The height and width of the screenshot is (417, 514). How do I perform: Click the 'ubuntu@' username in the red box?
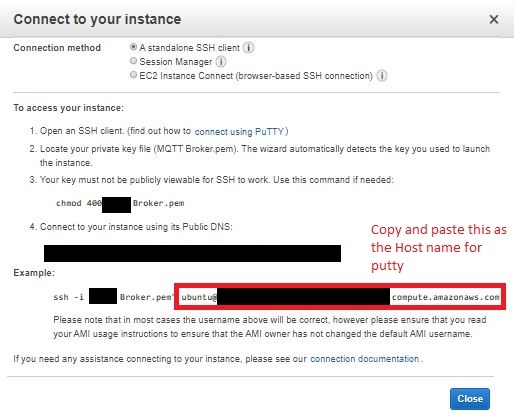(199, 297)
